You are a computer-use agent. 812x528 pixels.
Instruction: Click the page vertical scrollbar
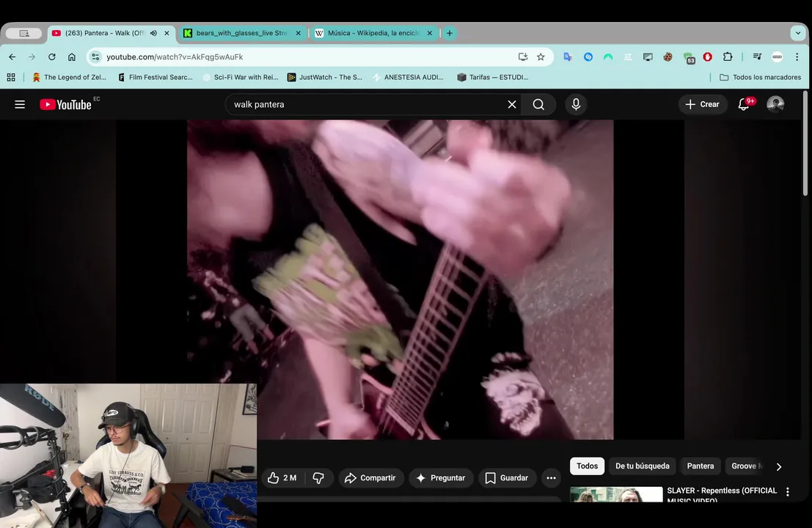coord(805,144)
